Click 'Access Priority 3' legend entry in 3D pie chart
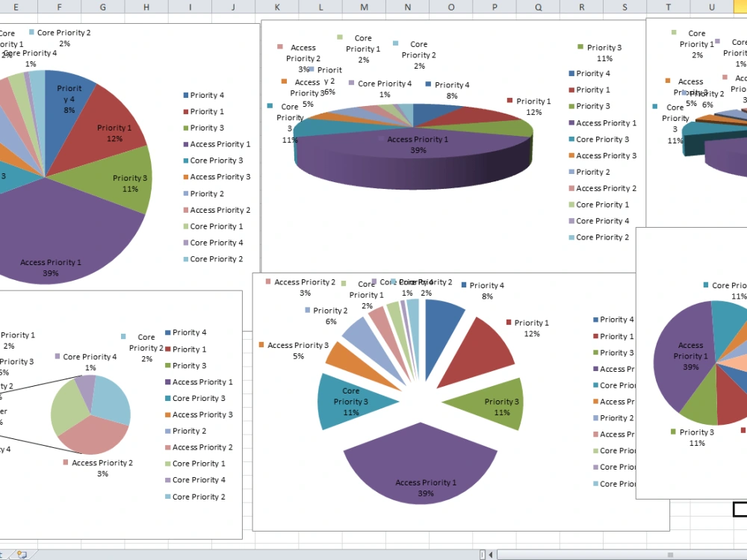Screen dimensions: 747x560 (x=603, y=156)
